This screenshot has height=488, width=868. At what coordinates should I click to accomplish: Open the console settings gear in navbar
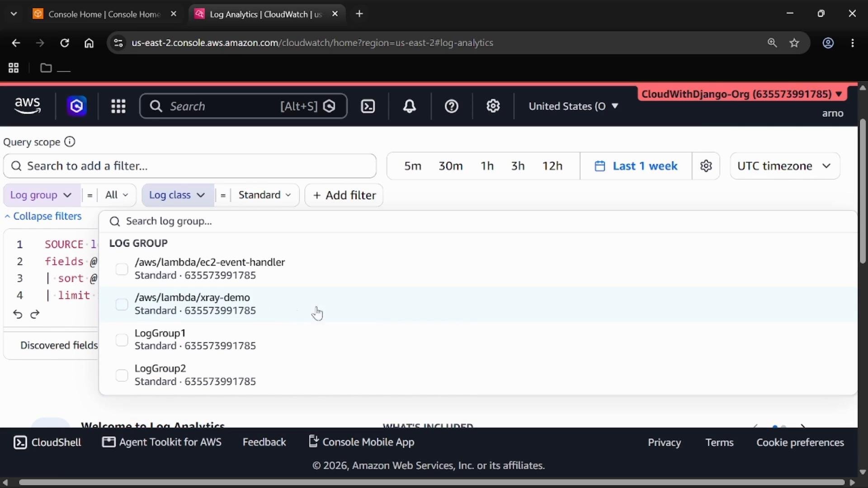pos(493,106)
